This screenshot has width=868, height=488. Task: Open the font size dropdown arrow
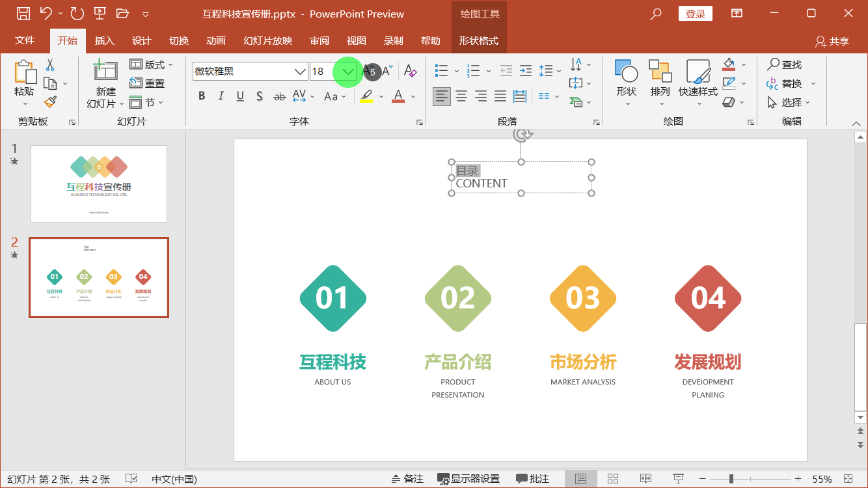click(349, 72)
